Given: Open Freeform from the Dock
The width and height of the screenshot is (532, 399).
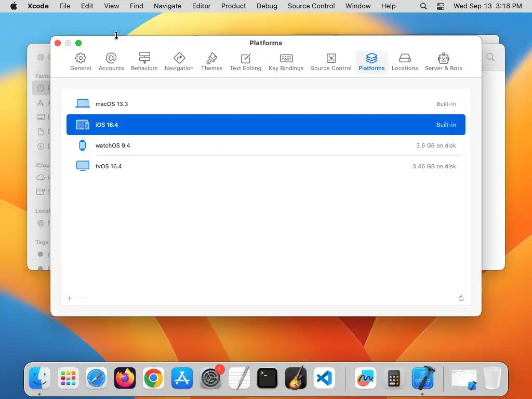Looking at the screenshot, I should [x=365, y=378].
